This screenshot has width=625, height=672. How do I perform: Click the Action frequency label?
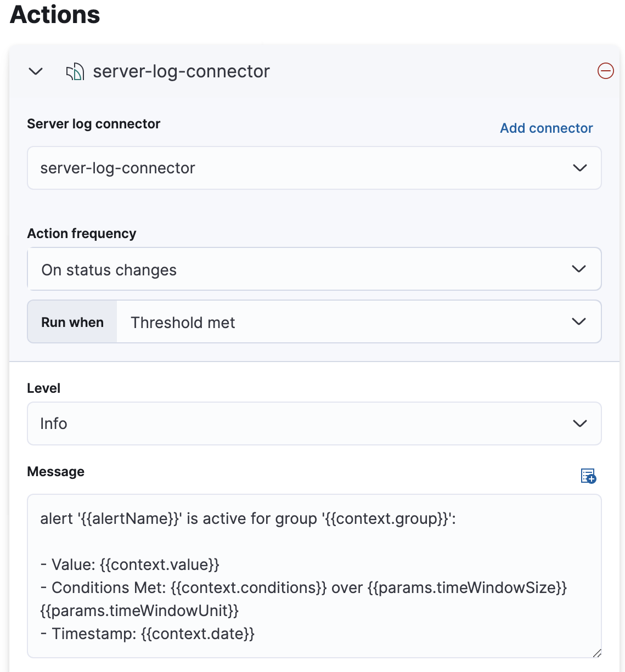[x=82, y=234]
